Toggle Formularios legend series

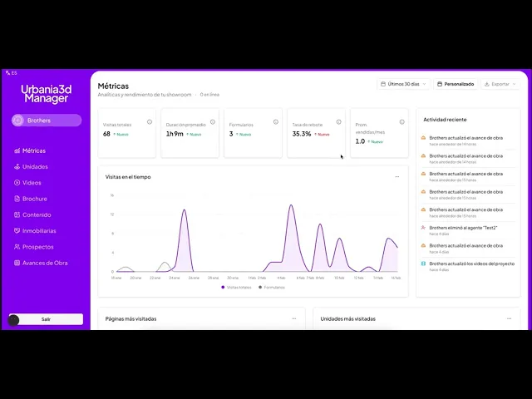[x=272, y=288]
